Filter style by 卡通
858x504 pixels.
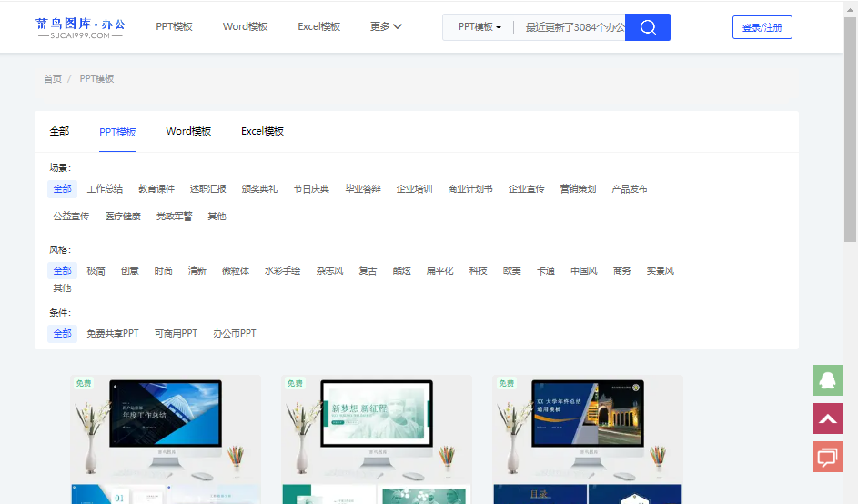pos(546,271)
